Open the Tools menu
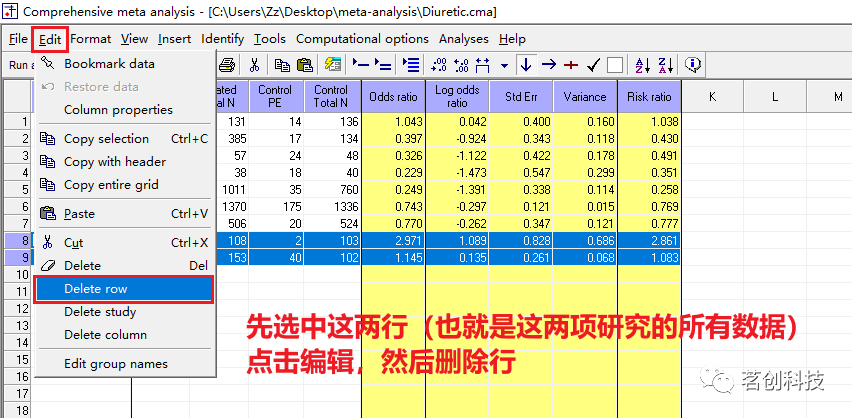852x418 pixels. (270, 39)
